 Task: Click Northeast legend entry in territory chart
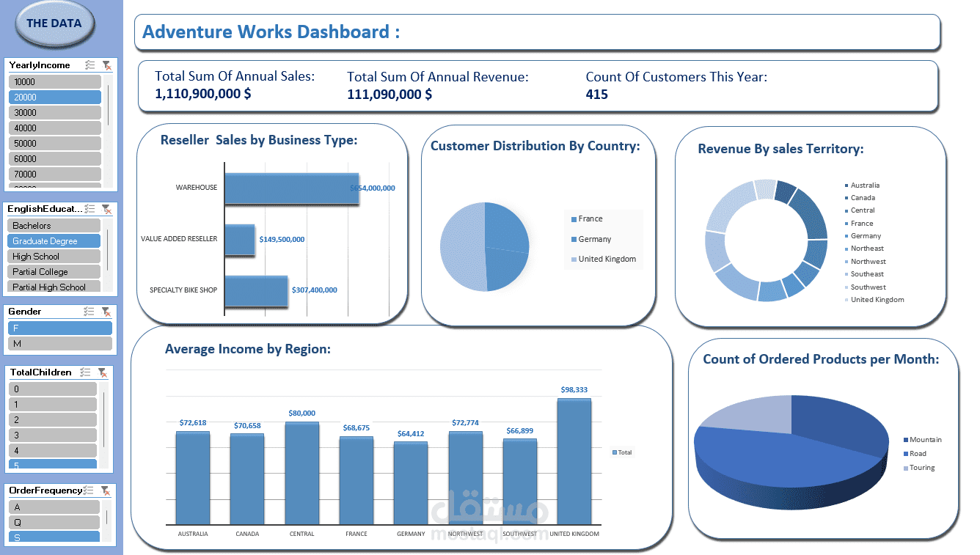(863, 249)
